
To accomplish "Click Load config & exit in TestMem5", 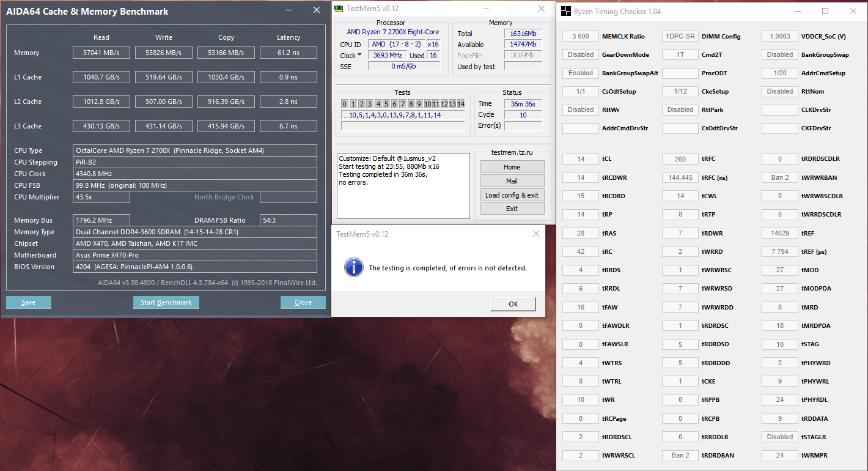I will [x=512, y=195].
